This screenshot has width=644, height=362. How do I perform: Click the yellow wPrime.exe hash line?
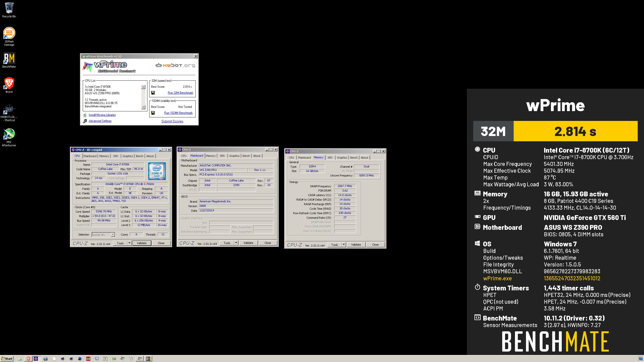tap(542, 278)
